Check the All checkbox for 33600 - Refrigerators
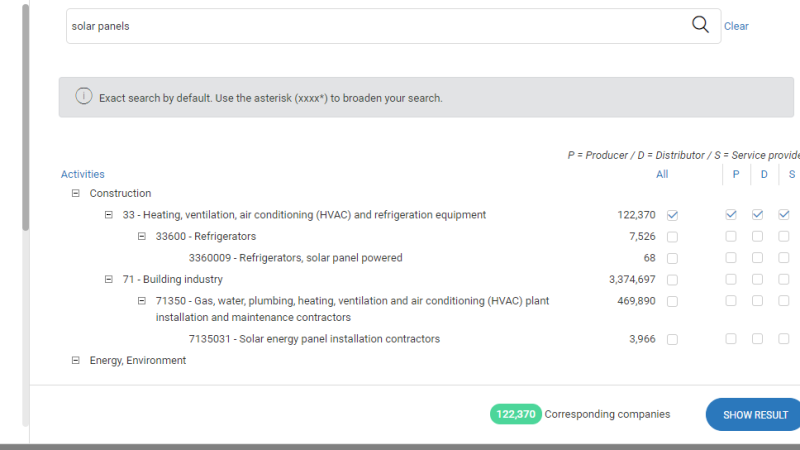 click(672, 237)
